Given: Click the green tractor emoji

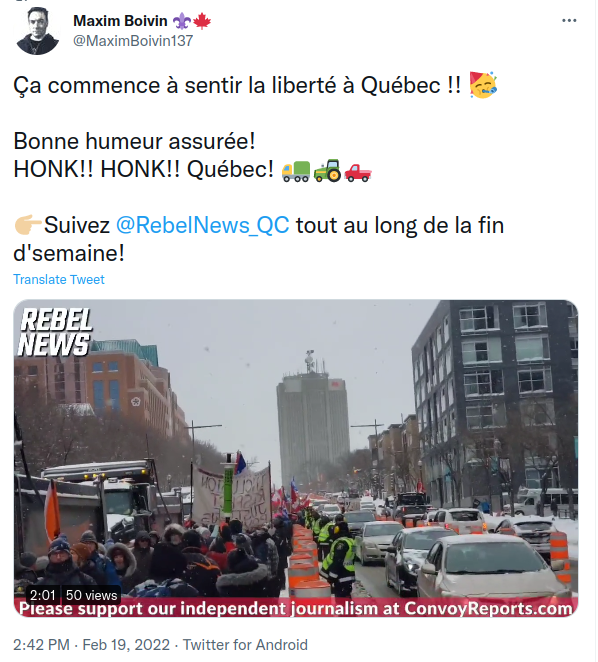Looking at the screenshot, I should 327,171.
